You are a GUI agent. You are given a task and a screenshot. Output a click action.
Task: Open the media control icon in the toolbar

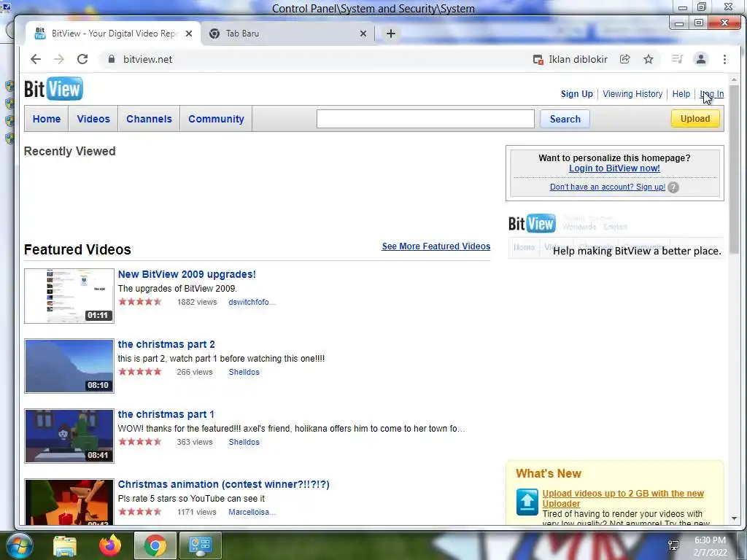(x=677, y=59)
